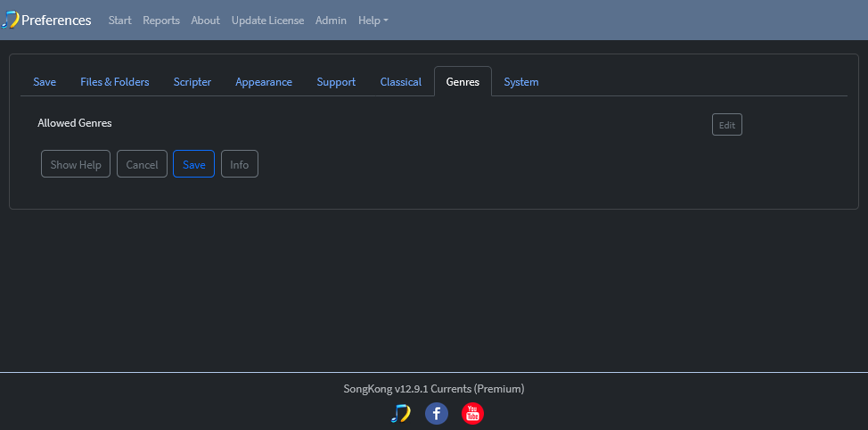Open the About page link
The height and width of the screenshot is (430, 868).
pos(205,21)
